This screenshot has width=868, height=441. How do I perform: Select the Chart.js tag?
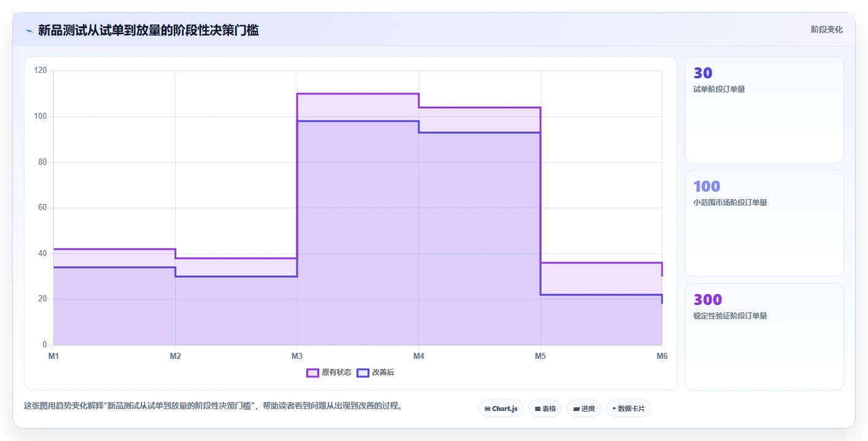500,409
